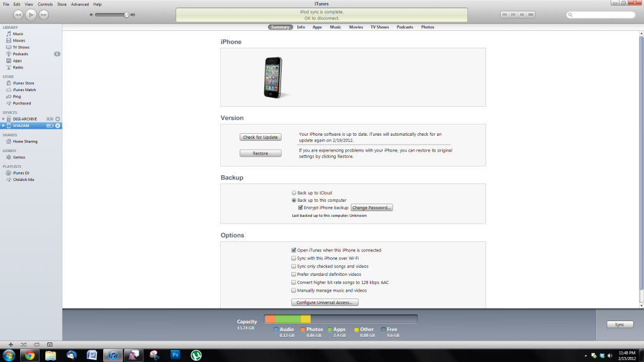The height and width of the screenshot is (362, 644).
Task: Skip to the next track
Action: [x=43, y=15]
